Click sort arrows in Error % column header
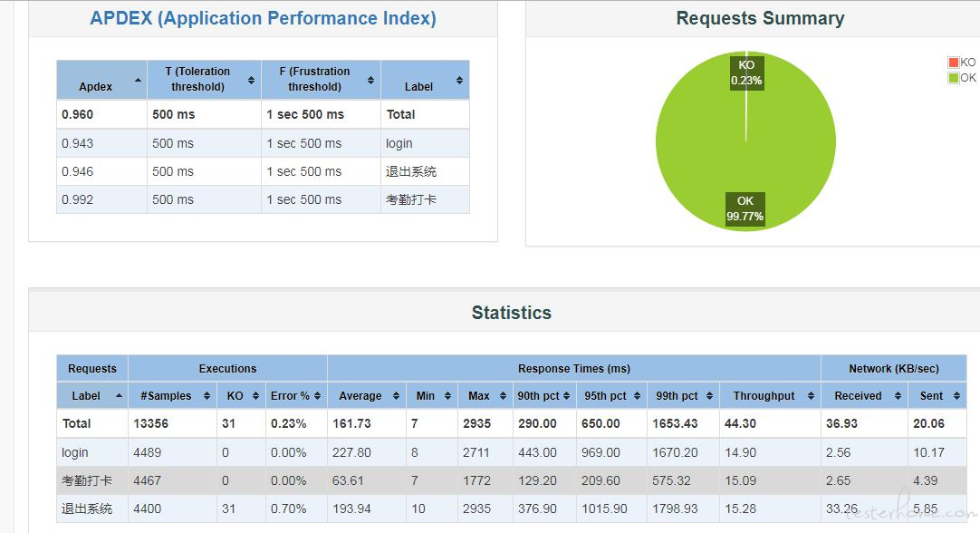The height and width of the screenshot is (533, 980). coord(317,396)
